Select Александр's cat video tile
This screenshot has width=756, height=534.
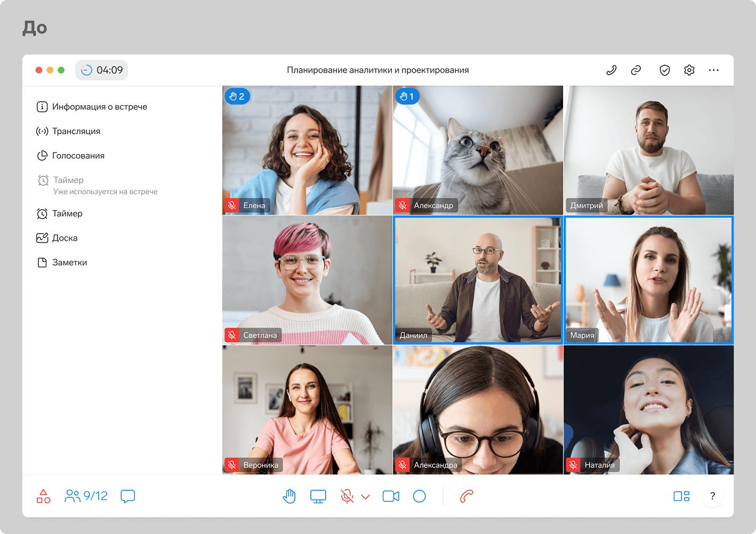point(478,150)
